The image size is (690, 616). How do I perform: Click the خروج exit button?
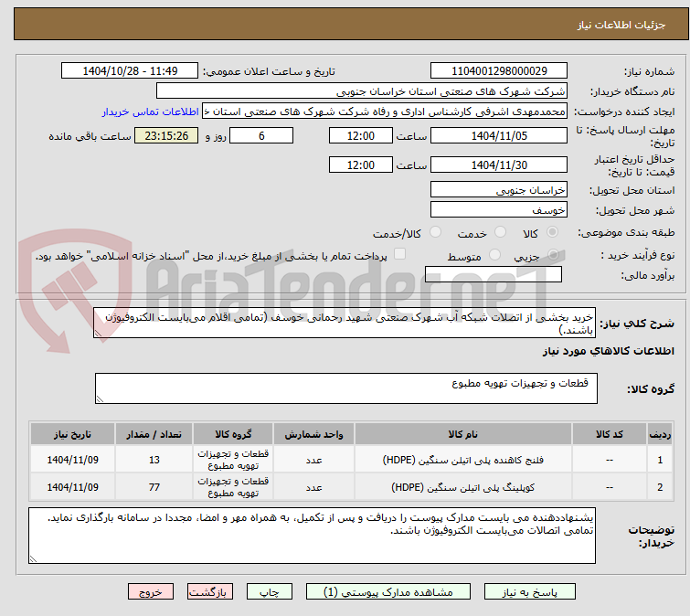pos(151,592)
